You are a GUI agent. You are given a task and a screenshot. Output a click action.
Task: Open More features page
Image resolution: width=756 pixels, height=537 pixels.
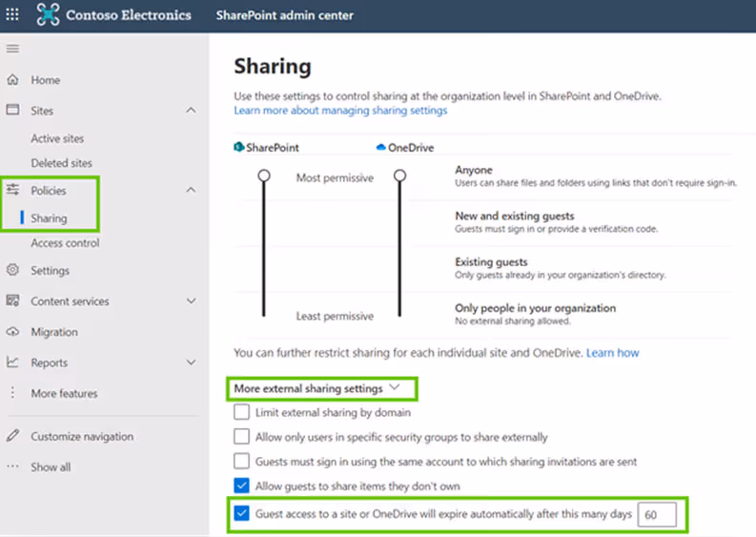pyautogui.click(x=64, y=393)
